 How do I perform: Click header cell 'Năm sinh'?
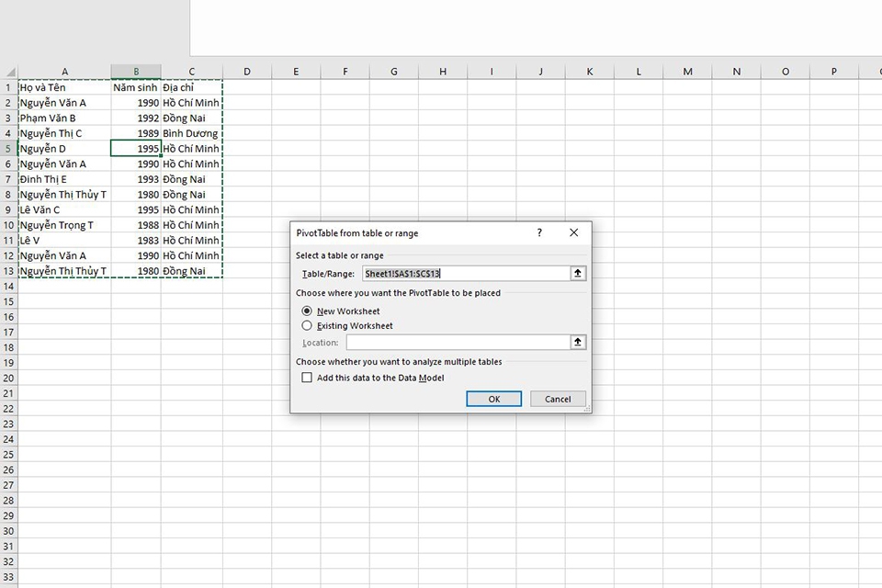point(136,87)
